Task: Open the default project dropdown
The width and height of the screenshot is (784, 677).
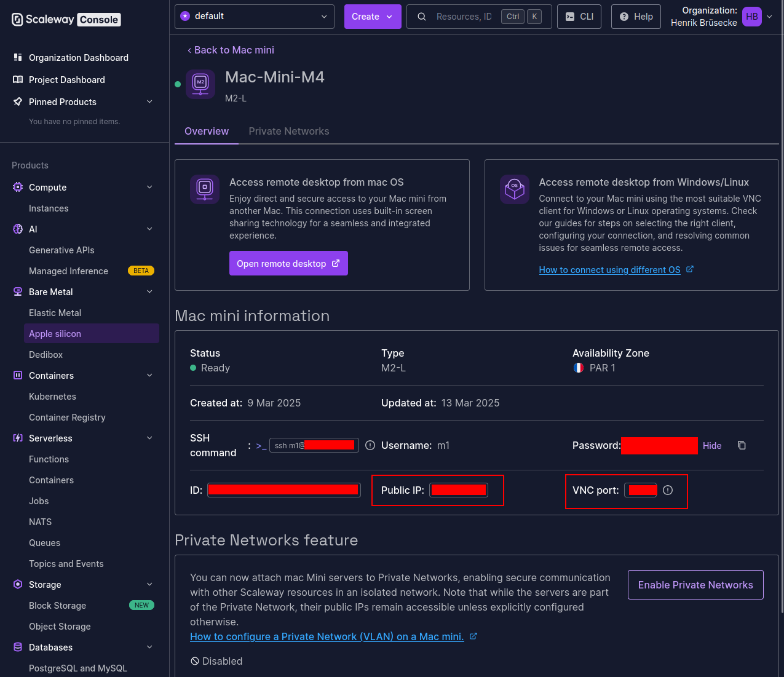Action: pos(255,17)
